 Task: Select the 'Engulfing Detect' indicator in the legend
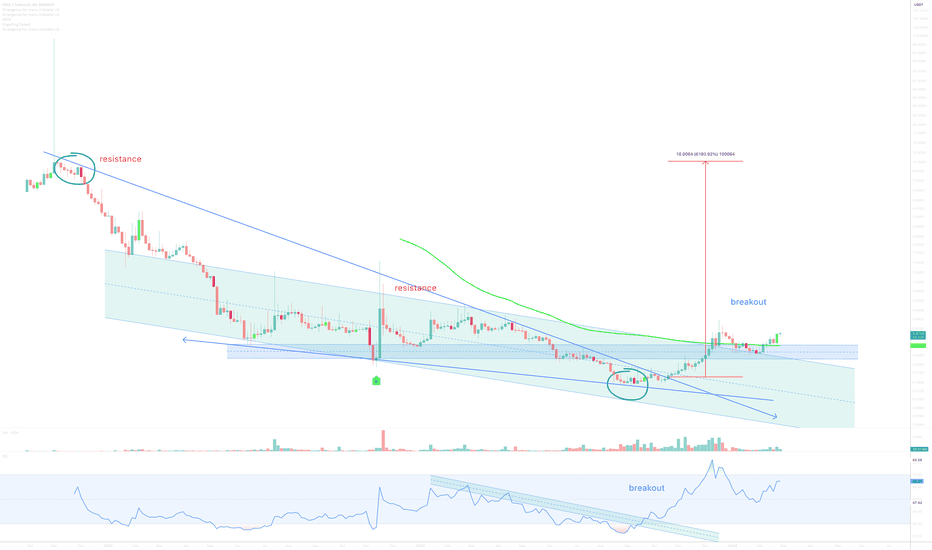click(x=16, y=24)
